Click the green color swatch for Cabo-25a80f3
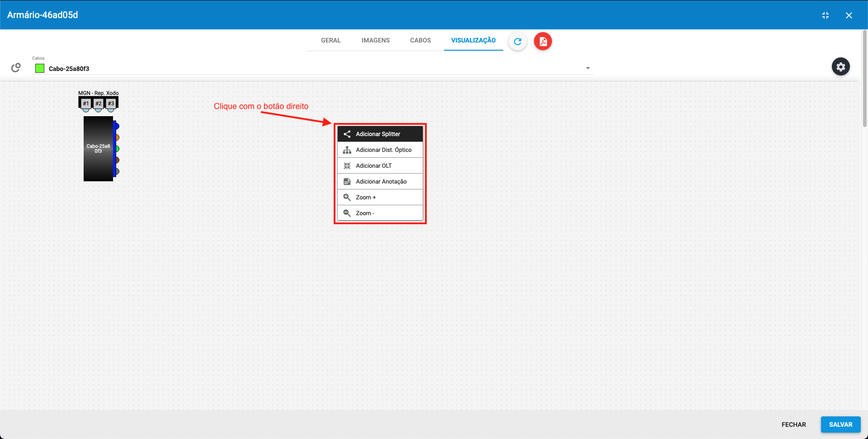The image size is (868, 439). tap(40, 68)
